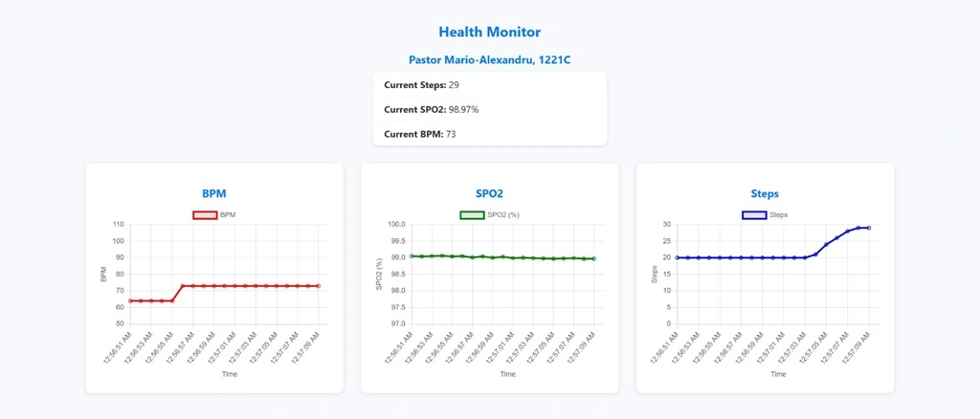
Task: Click the 110 label on BPM y-axis
Action: (118, 224)
